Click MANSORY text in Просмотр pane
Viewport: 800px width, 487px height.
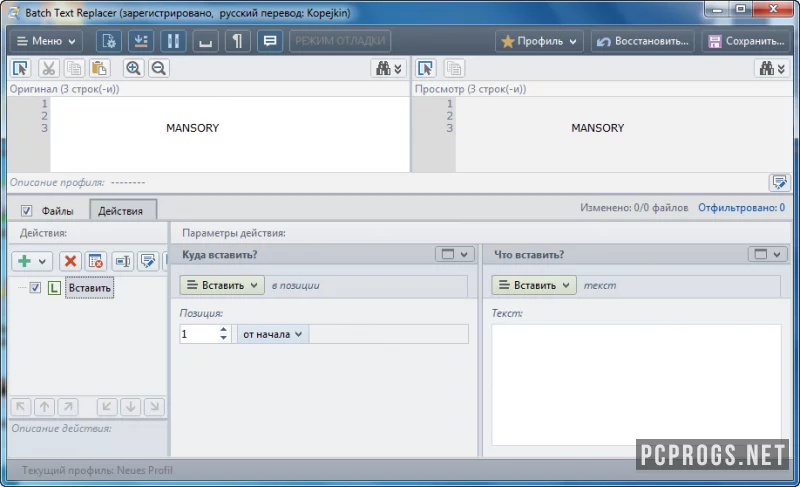tap(597, 128)
